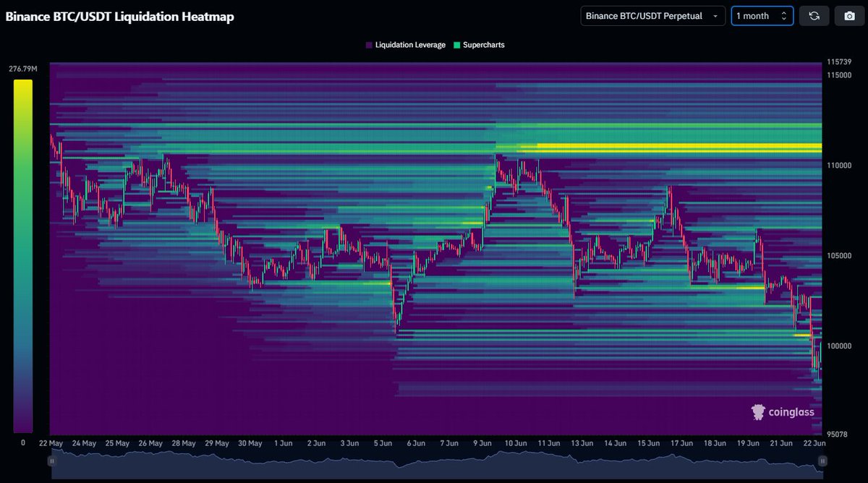Click the 18 Jun date label

click(715, 443)
